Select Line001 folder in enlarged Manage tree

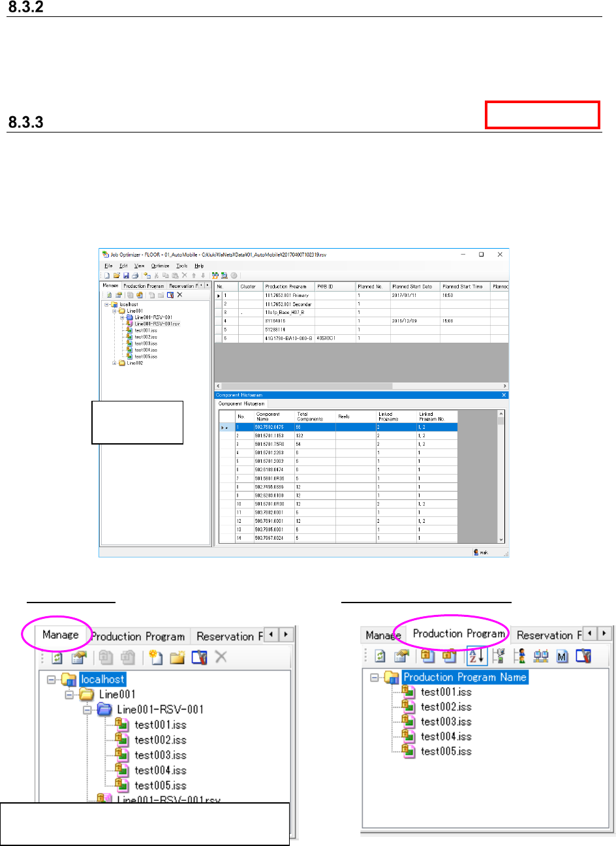(x=117, y=695)
